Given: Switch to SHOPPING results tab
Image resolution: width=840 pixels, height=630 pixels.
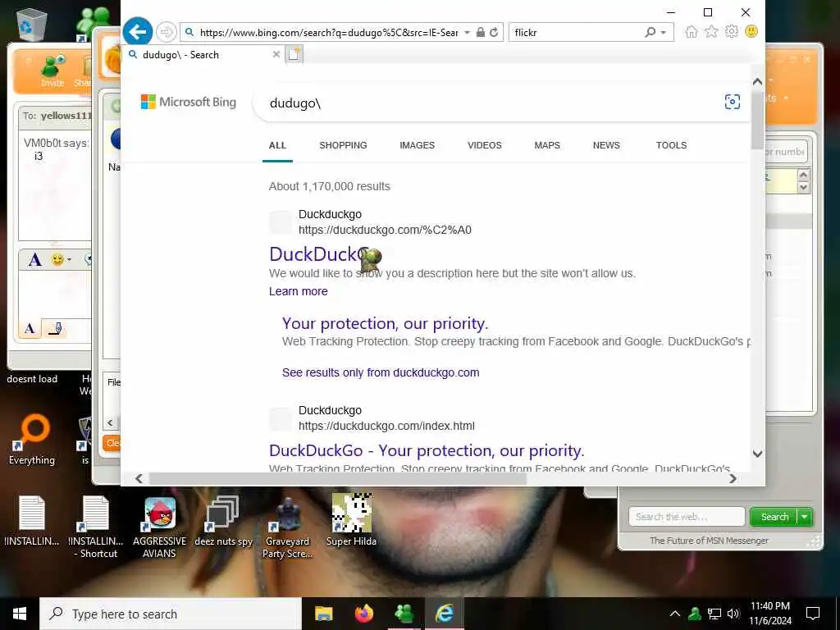Looking at the screenshot, I should [x=343, y=145].
